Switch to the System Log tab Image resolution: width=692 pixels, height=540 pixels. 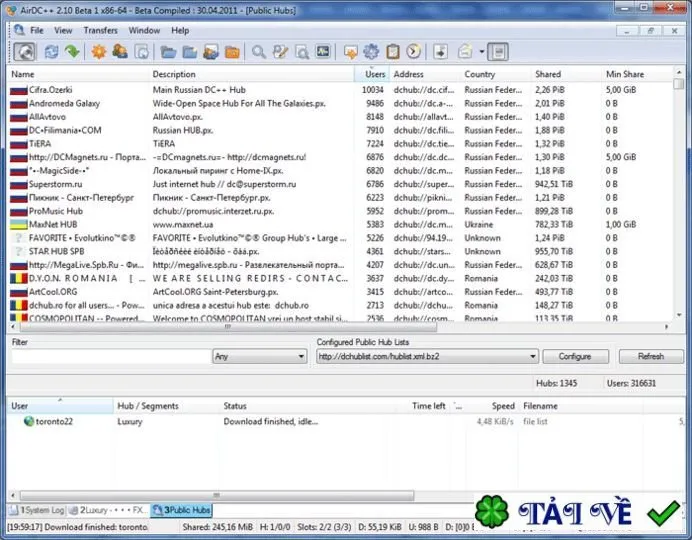pyautogui.click(x=38, y=510)
